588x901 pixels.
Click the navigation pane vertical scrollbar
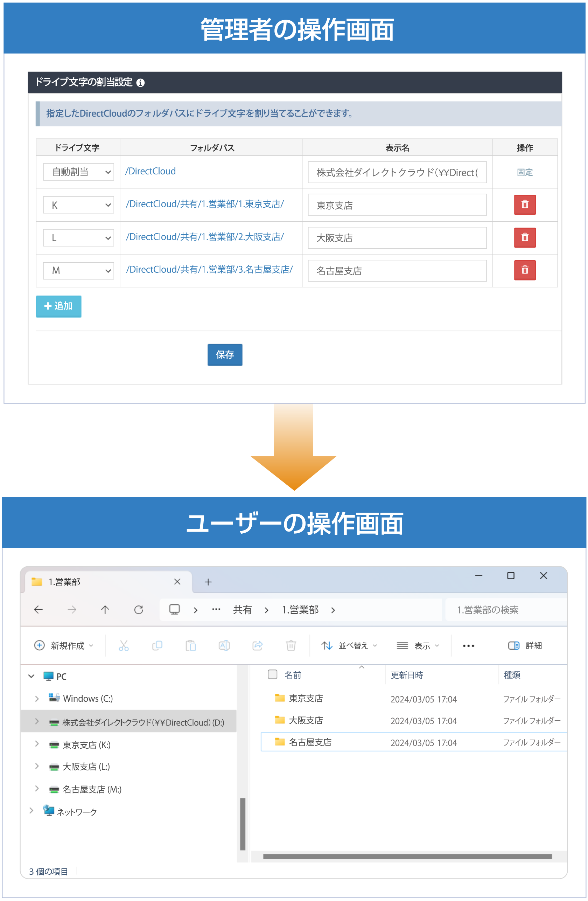tap(243, 824)
